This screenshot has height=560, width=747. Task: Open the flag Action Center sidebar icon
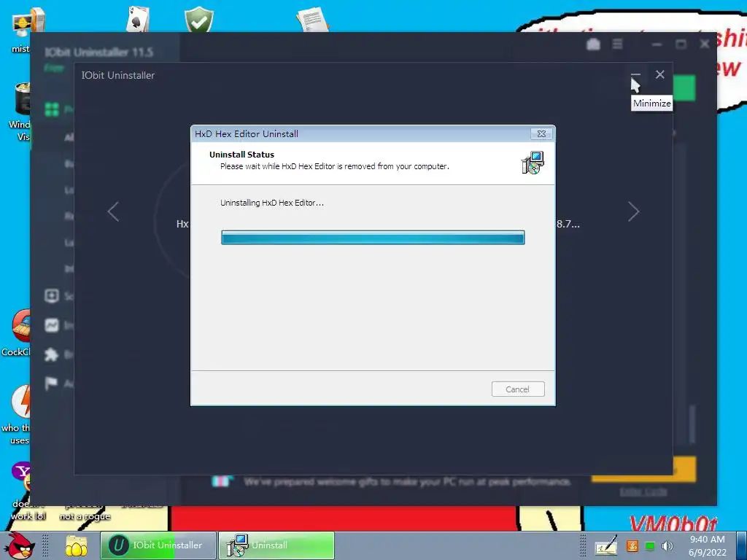(52, 383)
